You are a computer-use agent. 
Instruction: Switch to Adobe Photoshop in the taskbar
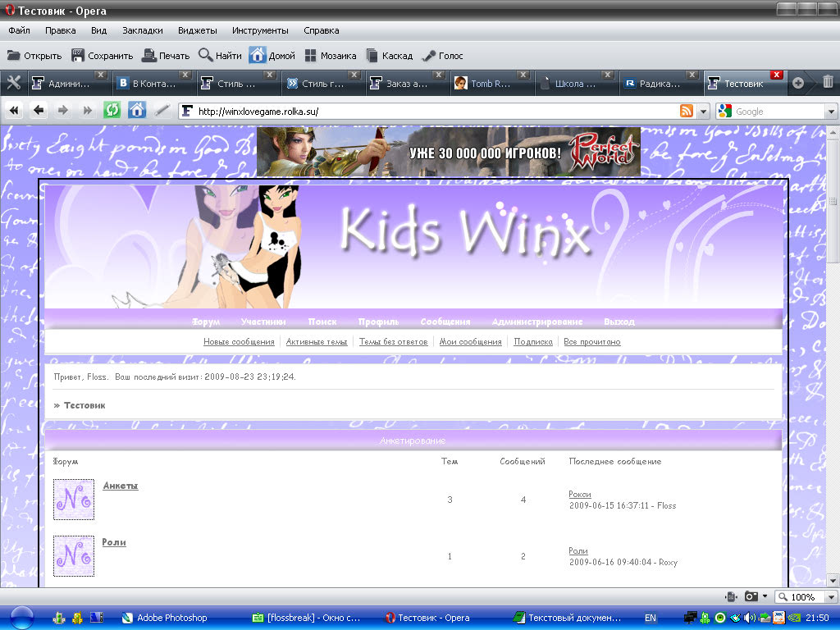[164, 618]
